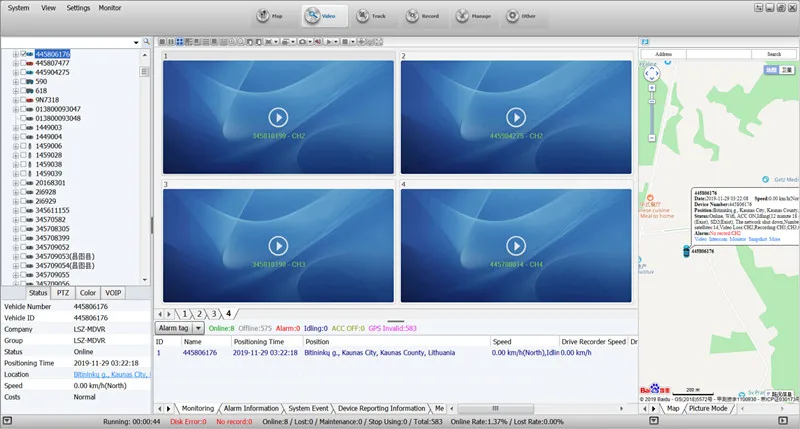800x429 pixels.
Task: Click bottom-left status bar panel icon
Action: click(8, 421)
